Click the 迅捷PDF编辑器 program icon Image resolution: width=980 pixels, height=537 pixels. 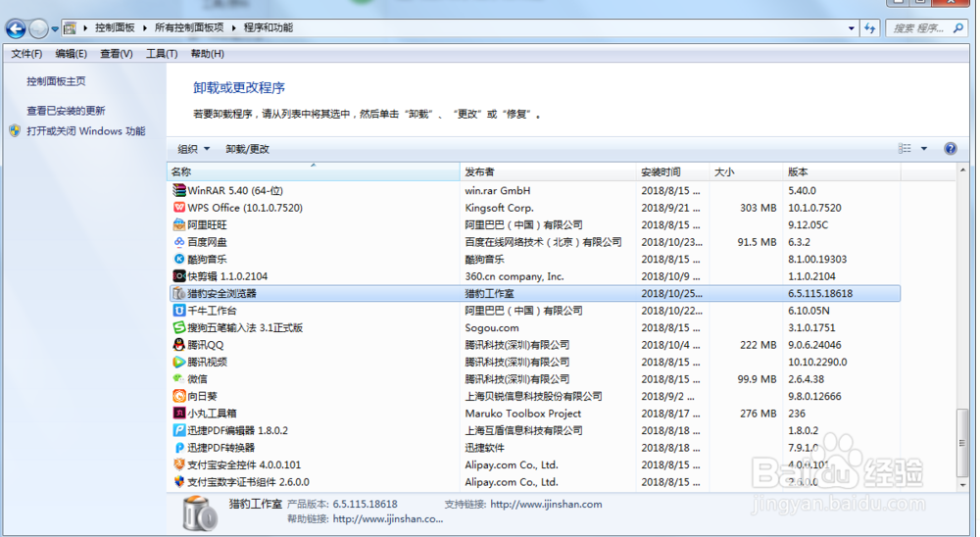179,430
